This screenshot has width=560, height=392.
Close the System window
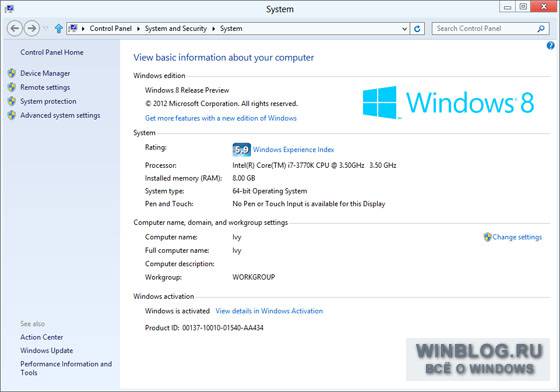tap(544, 7)
